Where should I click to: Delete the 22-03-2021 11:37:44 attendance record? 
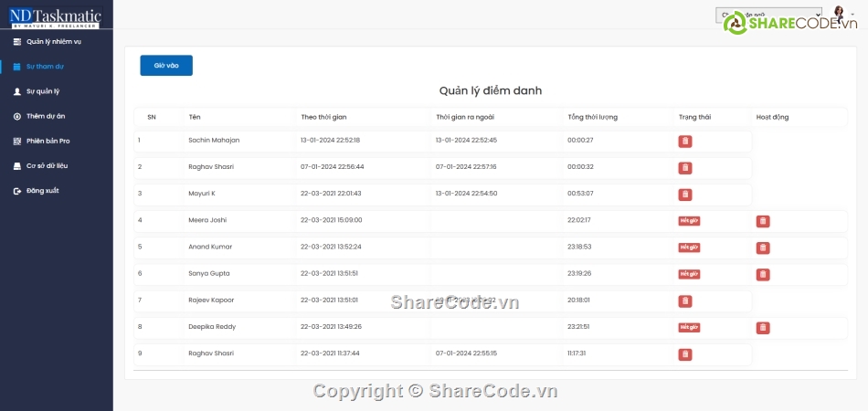(x=684, y=354)
